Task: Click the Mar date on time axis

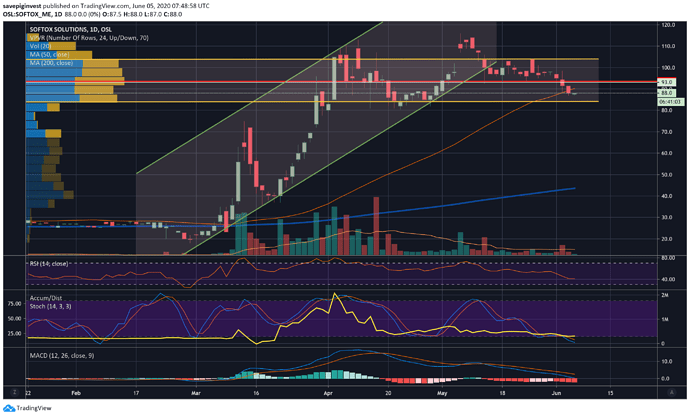Action: coord(196,393)
